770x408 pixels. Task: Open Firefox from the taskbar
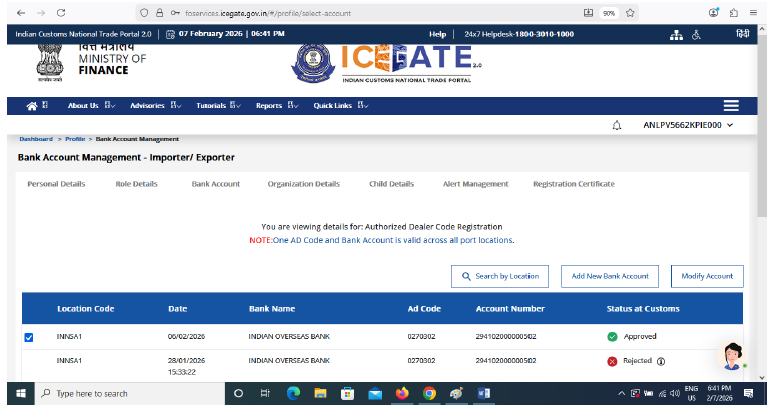(402, 394)
